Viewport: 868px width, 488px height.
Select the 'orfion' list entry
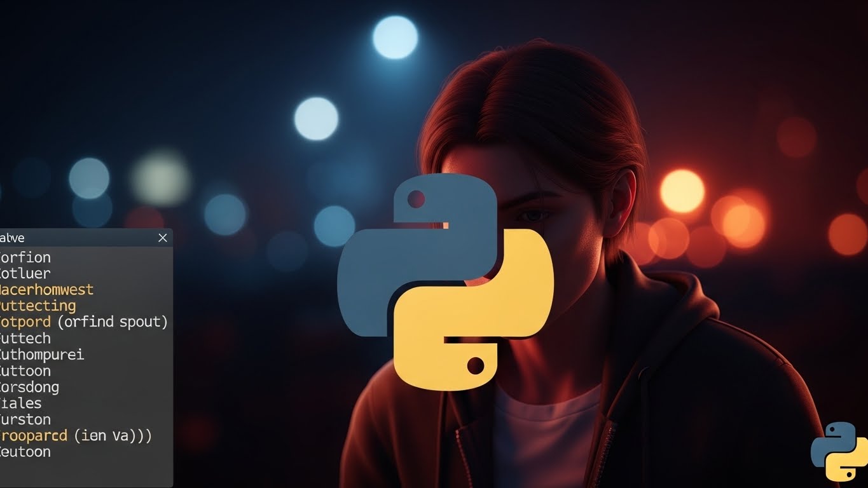click(x=25, y=257)
